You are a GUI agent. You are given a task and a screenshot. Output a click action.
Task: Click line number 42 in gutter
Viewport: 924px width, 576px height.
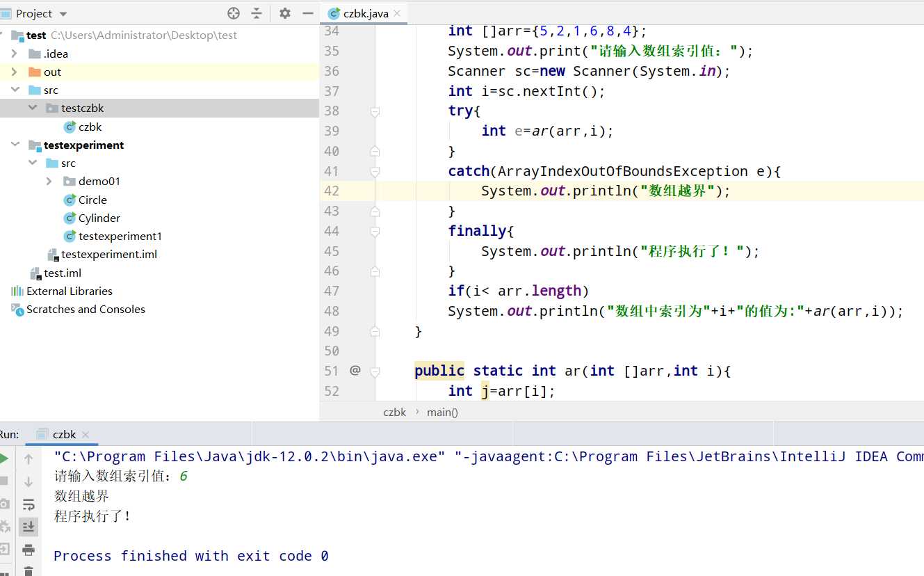pos(332,191)
